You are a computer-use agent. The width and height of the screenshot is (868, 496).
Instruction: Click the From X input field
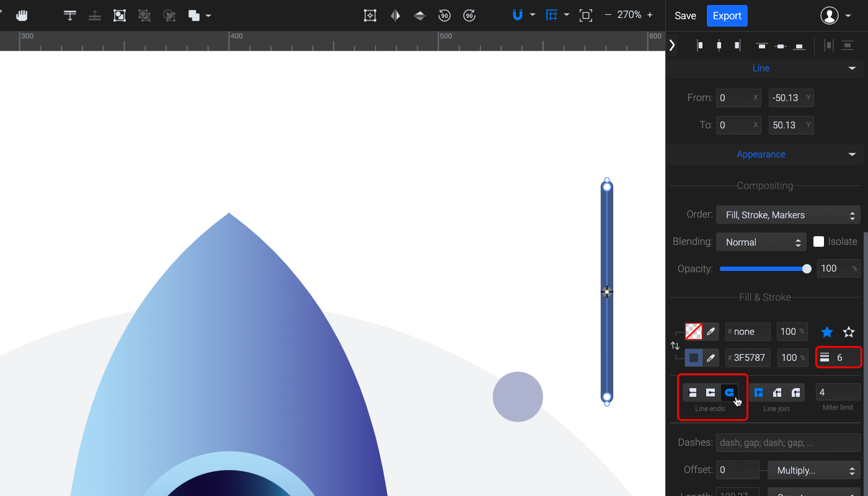pyautogui.click(x=738, y=98)
